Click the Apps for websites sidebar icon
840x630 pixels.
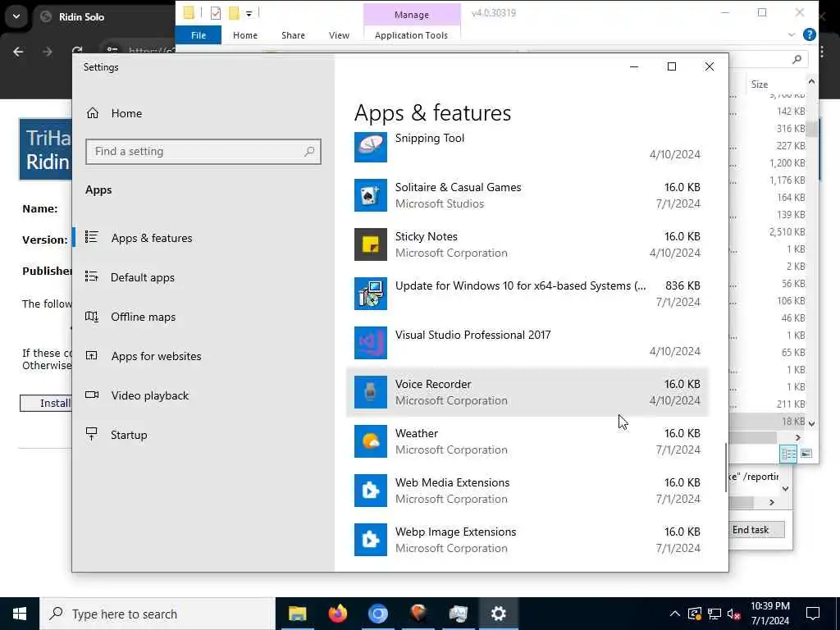point(92,355)
